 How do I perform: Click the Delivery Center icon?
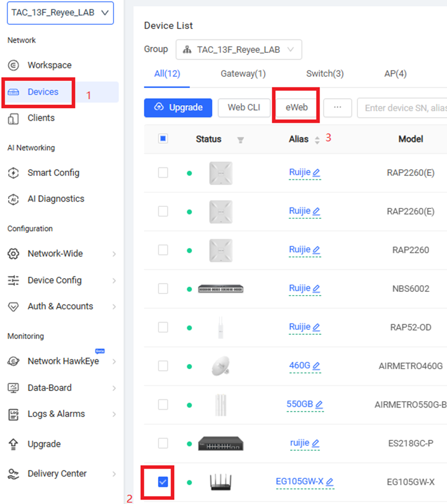[13, 474]
